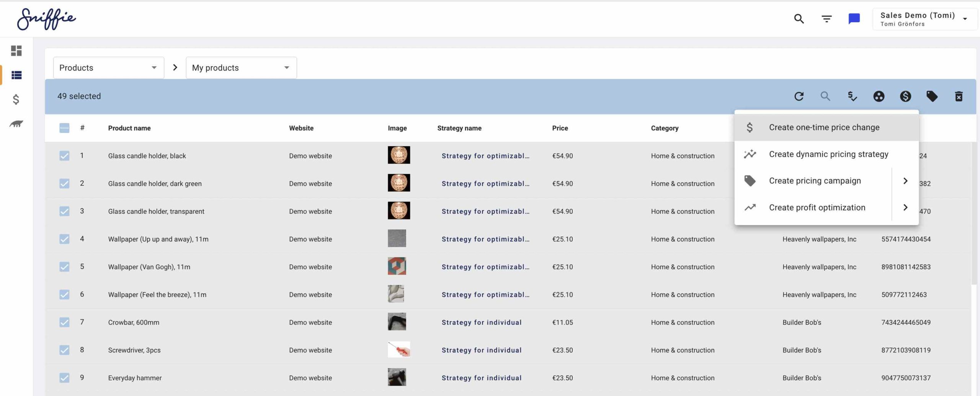Image resolution: width=980 pixels, height=396 pixels.
Task: Click the tag icon in selection bar
Action: point(932,96)
